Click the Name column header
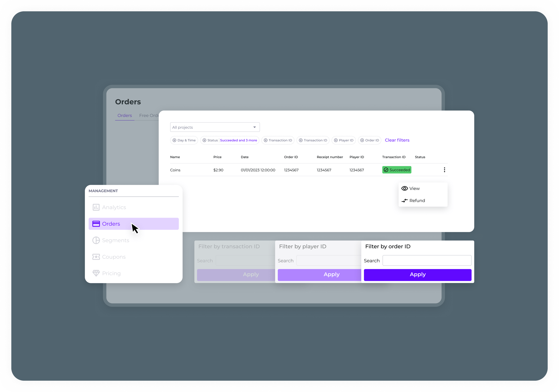Screen dimensions: 559x392 click(175, 157)
